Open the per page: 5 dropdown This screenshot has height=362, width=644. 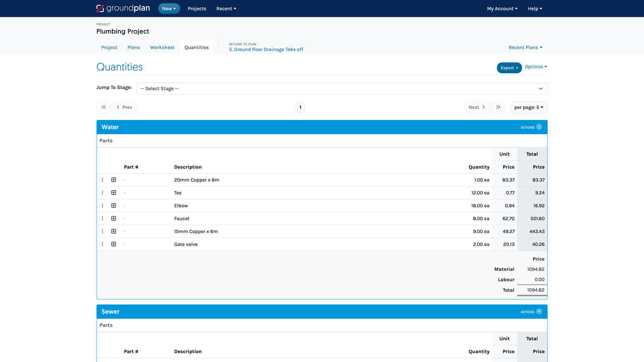tap(528, 107)
